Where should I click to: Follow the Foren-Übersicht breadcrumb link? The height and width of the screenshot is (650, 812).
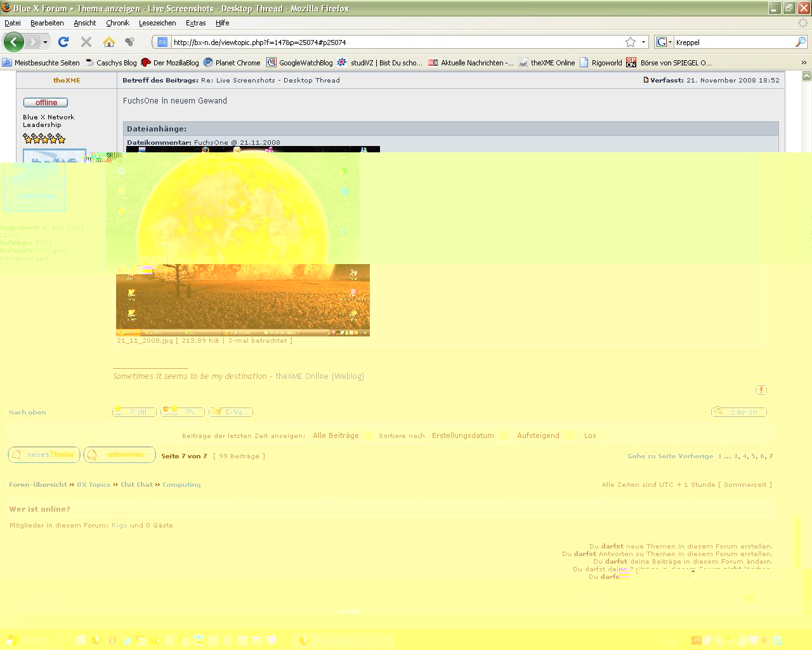[38, 484]
